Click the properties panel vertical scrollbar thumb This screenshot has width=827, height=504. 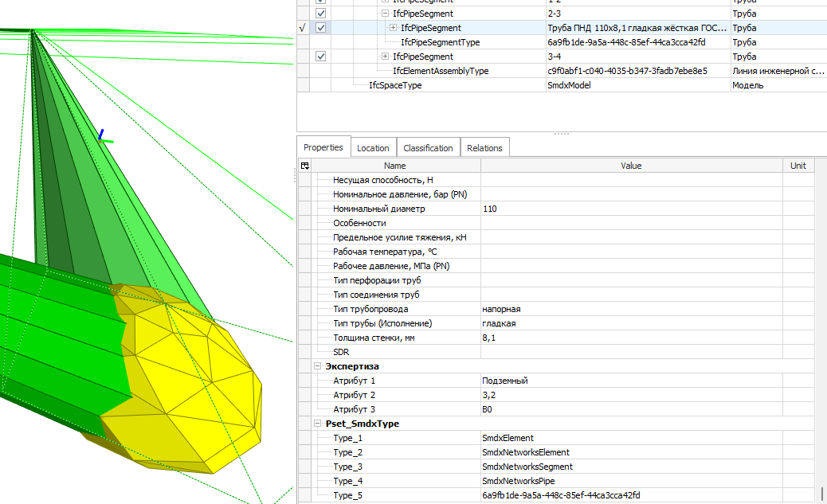pos(821,494)
